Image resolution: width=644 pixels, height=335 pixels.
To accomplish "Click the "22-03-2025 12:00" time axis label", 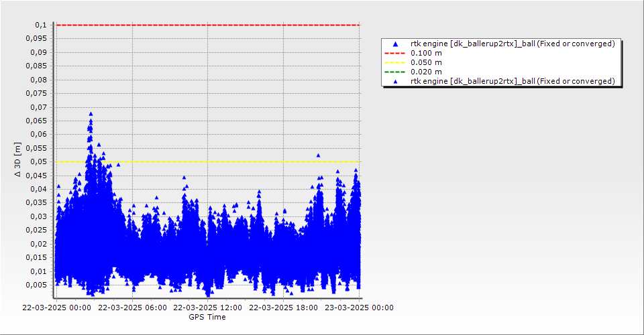I will [x=208, y=308].
